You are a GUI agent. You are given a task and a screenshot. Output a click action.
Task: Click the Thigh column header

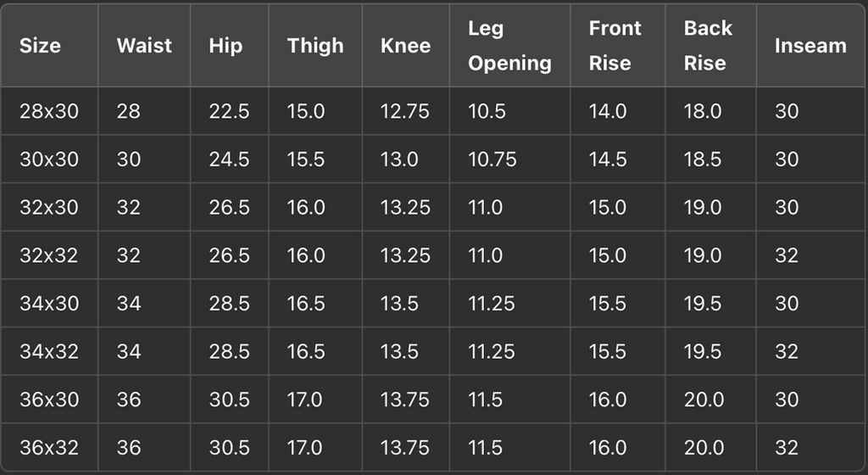[x=315, y=46]
